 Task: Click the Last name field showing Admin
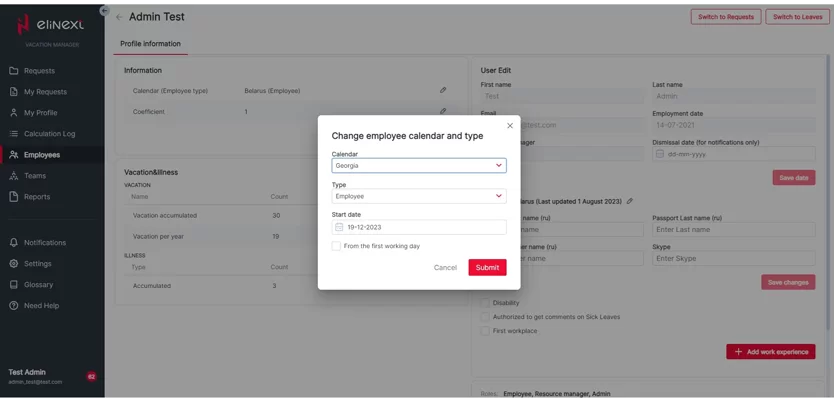pyautogui.click(x=733, y=96)
